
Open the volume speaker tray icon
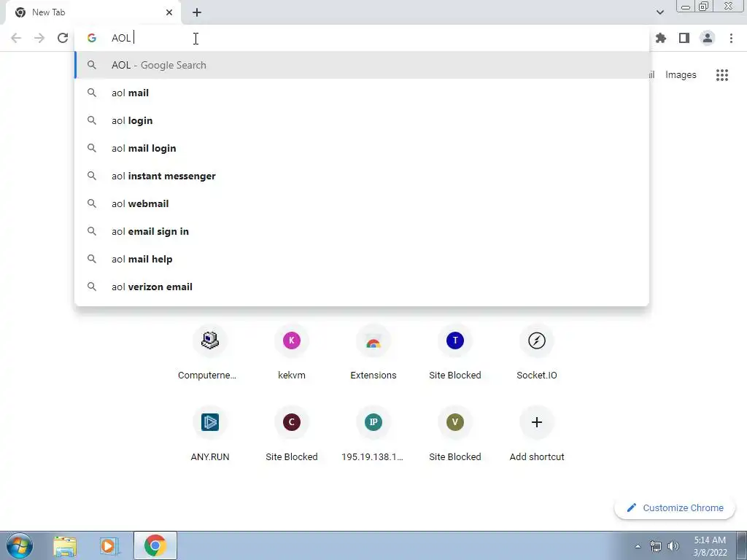coord(673,546)
